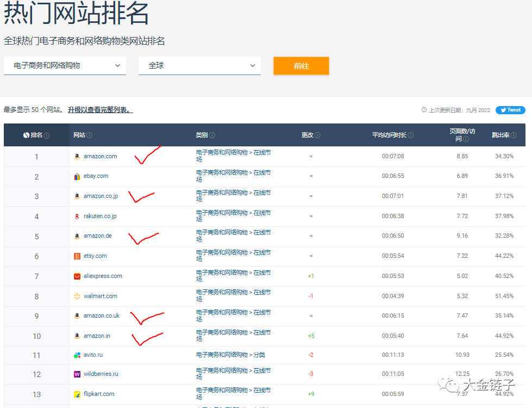Click the 页面数/访问 column header

click(462, 135)
